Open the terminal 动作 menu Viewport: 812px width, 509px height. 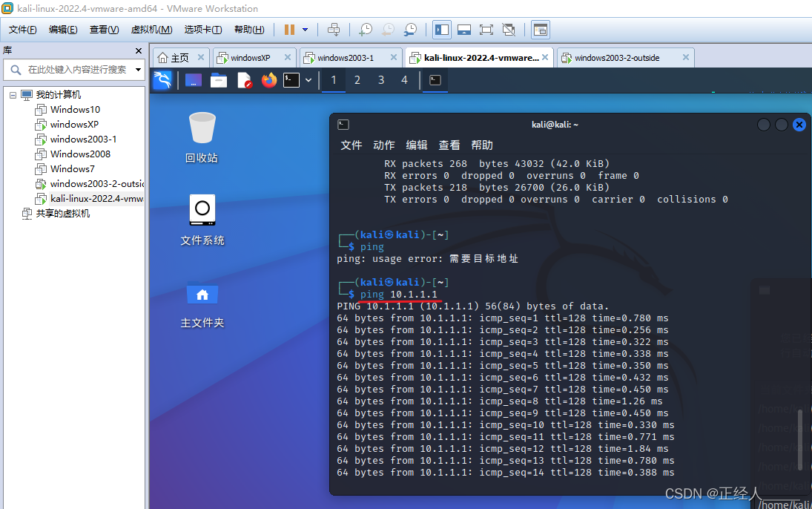[x=383, y=145]
